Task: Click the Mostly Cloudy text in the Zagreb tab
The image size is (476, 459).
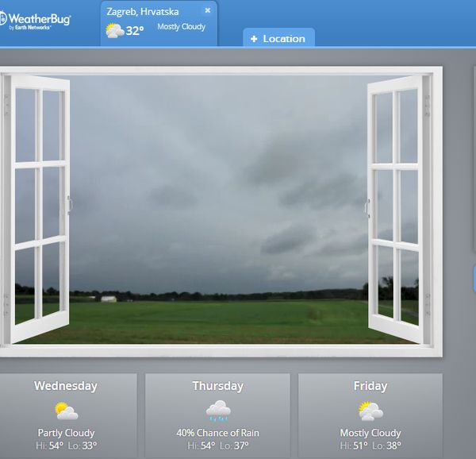Action: 181,27
